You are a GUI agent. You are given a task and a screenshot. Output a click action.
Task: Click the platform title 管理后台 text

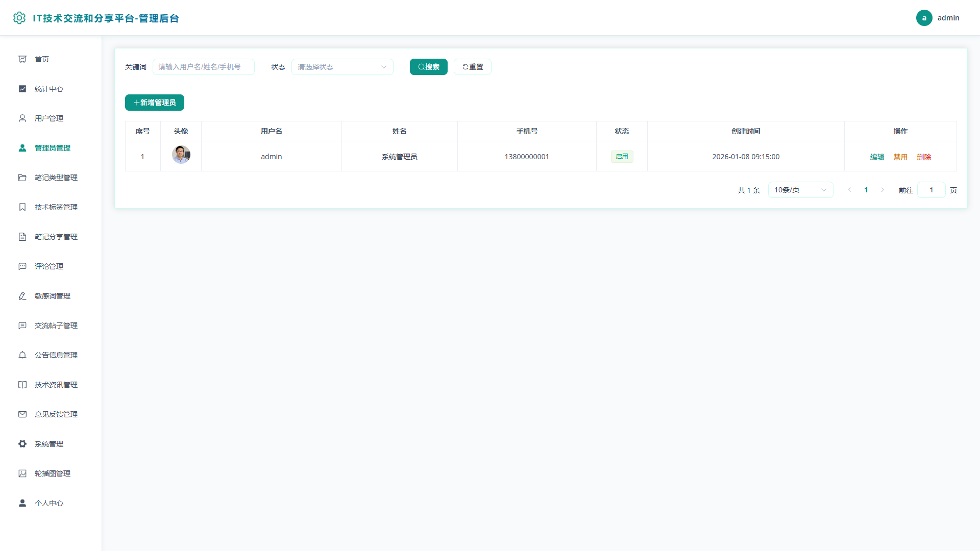pyautogui.click(x=159, y=18)
